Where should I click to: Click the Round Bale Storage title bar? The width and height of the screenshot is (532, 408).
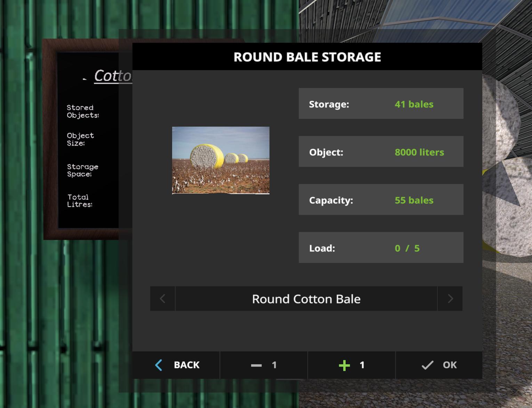[x=307, y=57]
